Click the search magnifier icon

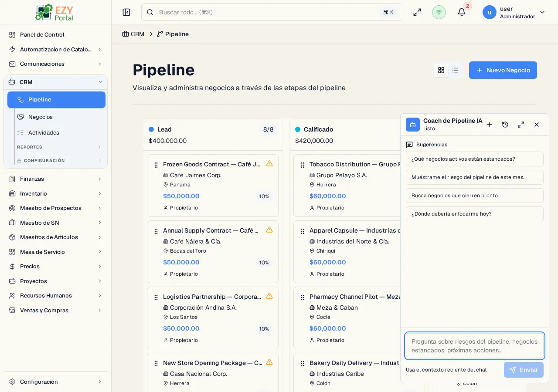pos(150,12)
